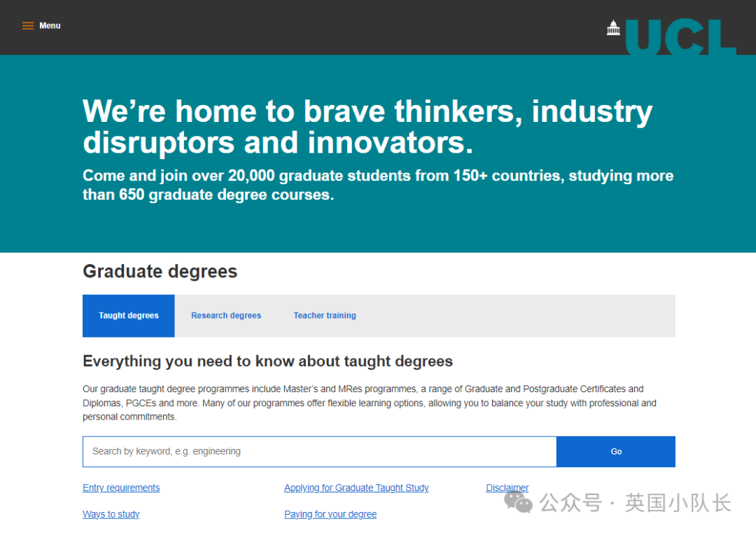
Task: Open the Entry requirements link
Action: [x=121, y=487]
